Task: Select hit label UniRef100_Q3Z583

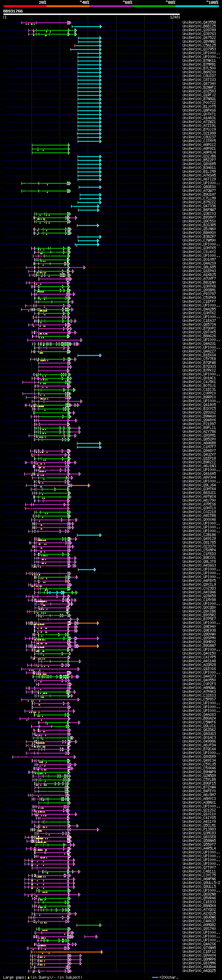Action: pos(199,91)
